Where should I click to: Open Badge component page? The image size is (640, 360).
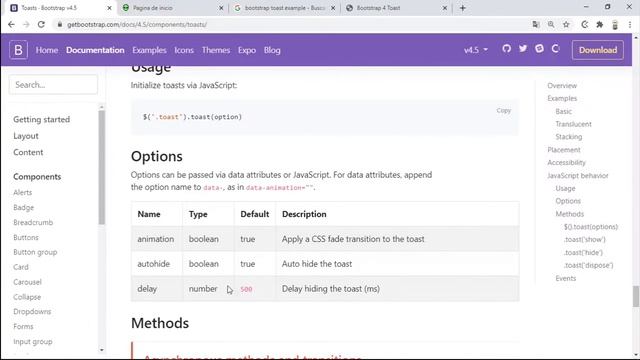(23, 207)
